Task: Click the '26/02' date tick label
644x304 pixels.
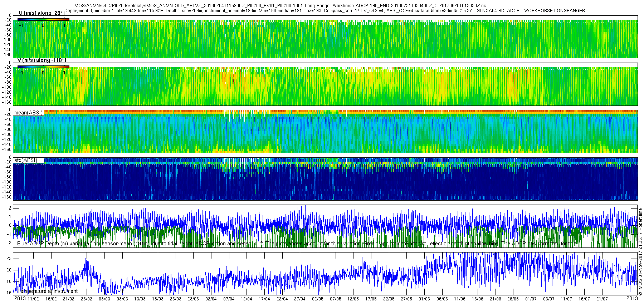Action: pos(87,299)
